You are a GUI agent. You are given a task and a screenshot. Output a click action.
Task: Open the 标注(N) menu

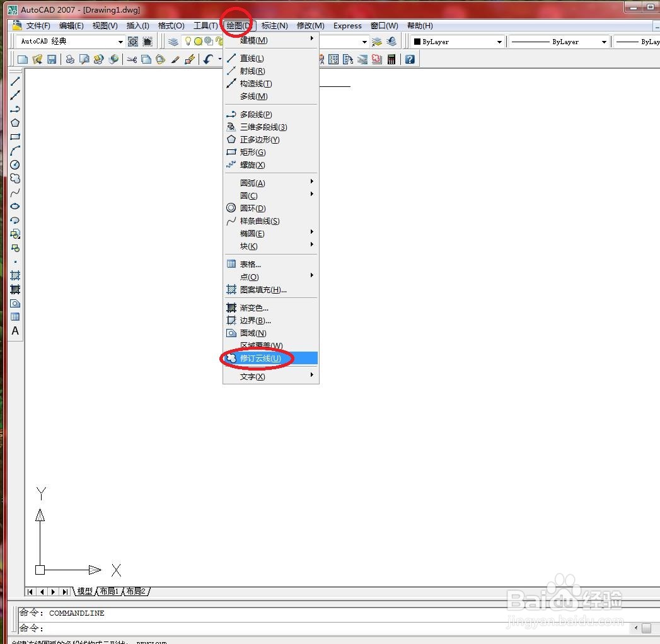[274, 26]
